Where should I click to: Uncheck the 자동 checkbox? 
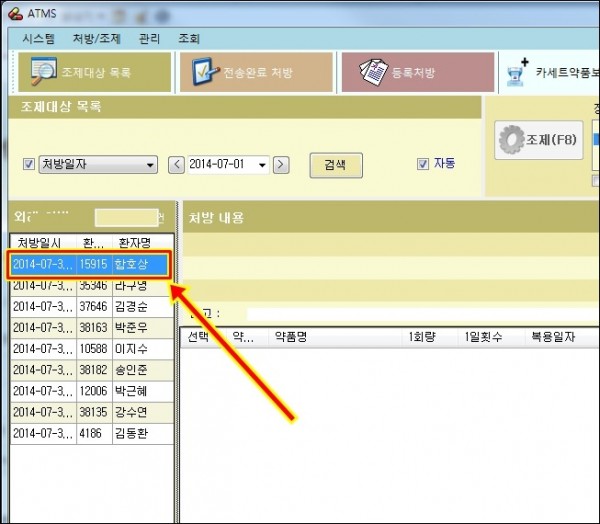(x=423, y=164)
